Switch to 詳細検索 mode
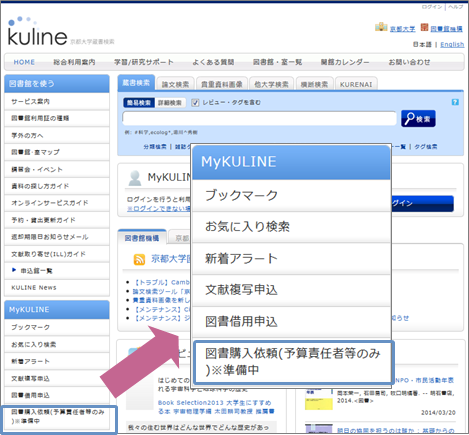 [170, 103]
